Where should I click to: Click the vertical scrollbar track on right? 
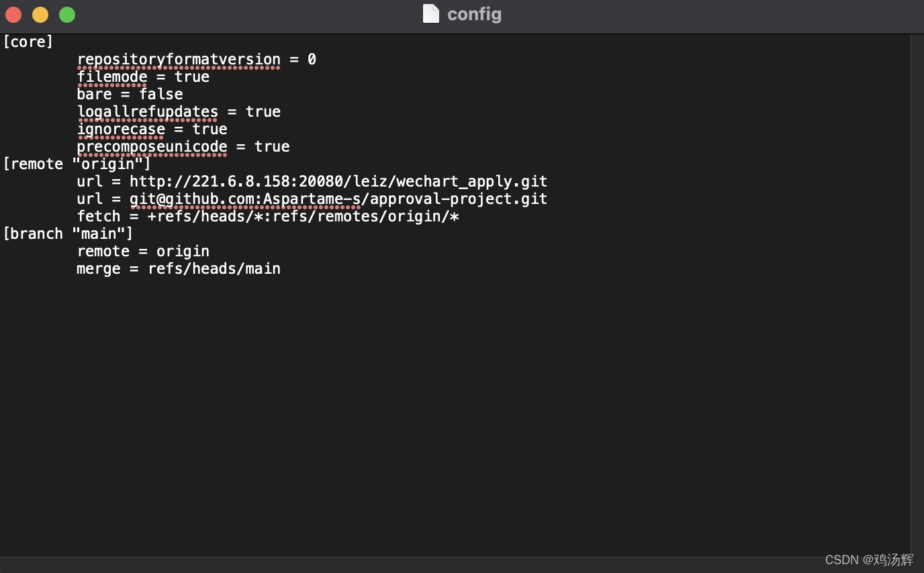click(x=917, y=295)
